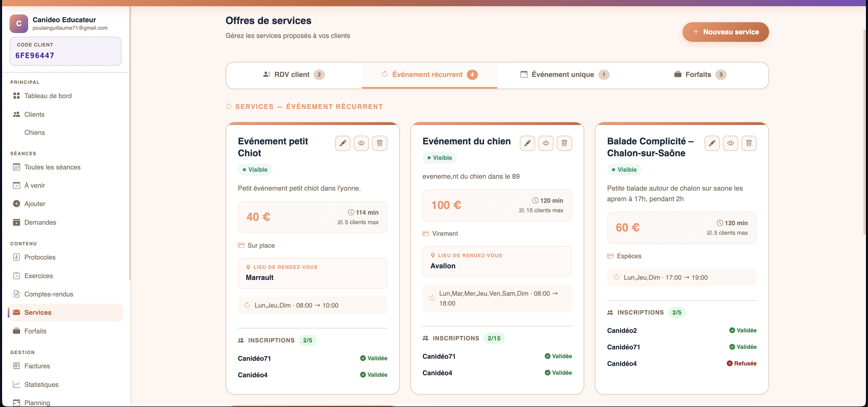Image resolution: width=868 pixels, height=407 pixels.
Task: Edit the Evénement petit Chiot service
Action: click(343, 143)
